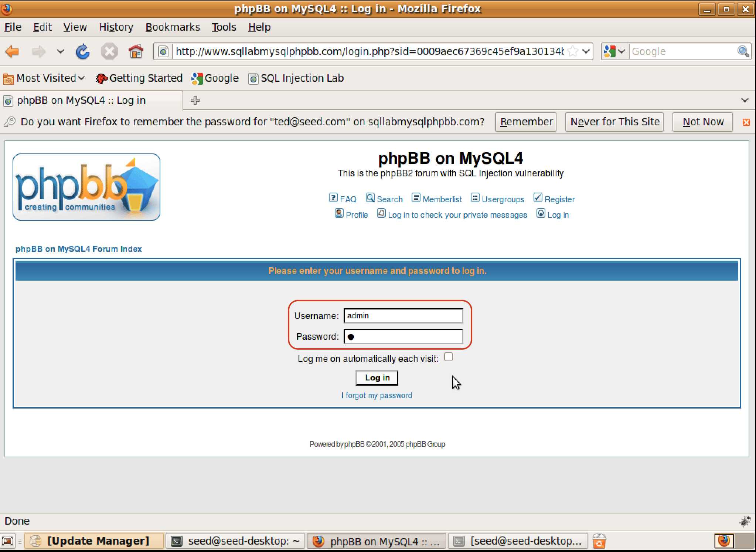Click the site identity icon in URL bar
Viewport: 756px width, 552px height.
pos(163,51)
